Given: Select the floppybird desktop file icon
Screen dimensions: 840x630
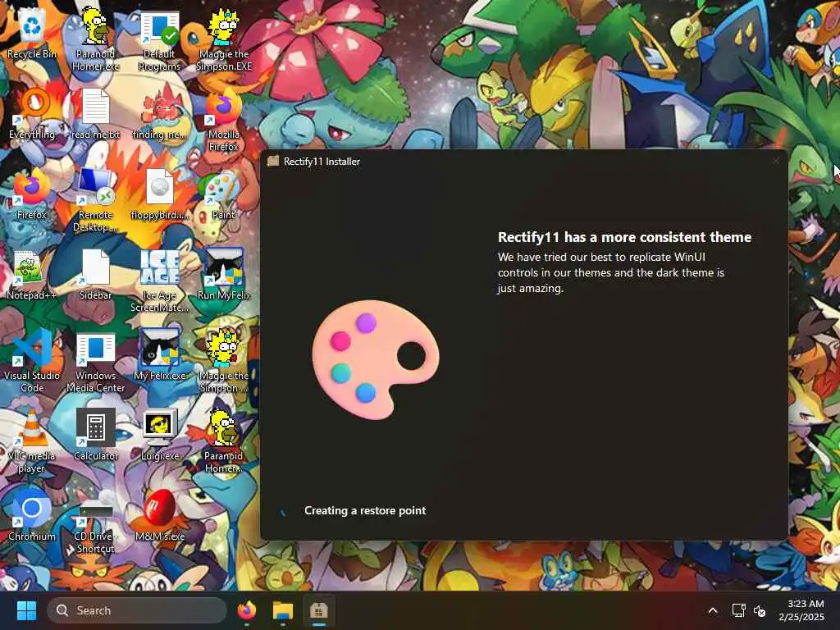Looking at the screenshot, I should (160, 194).
